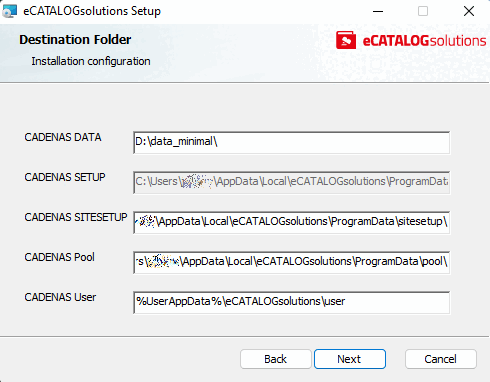This screenshot has width=490, height=382.
Task: Edit the CADENAS User path field
Action: pos(292,302)
